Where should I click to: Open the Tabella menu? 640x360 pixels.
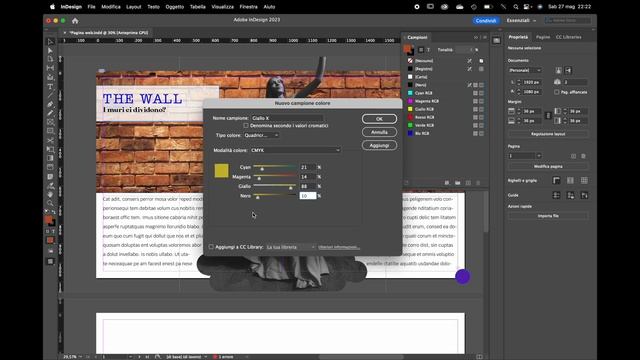[x=198, y=7]
